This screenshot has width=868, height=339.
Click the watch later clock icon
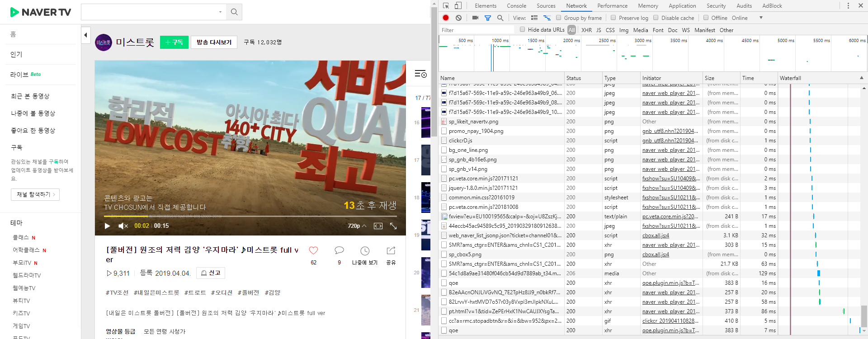pyautogui.click(x=365, y=251)
